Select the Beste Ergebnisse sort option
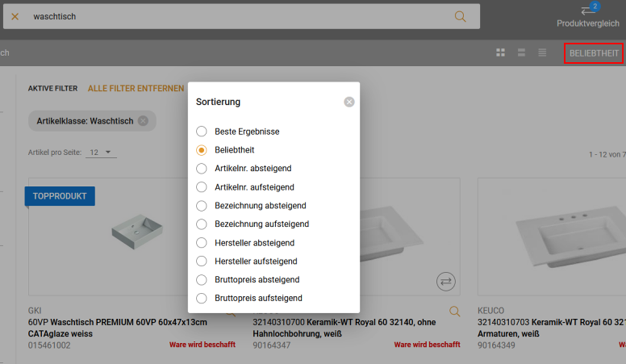The width and height of the screenshot is (626, 364). [201, 132]
